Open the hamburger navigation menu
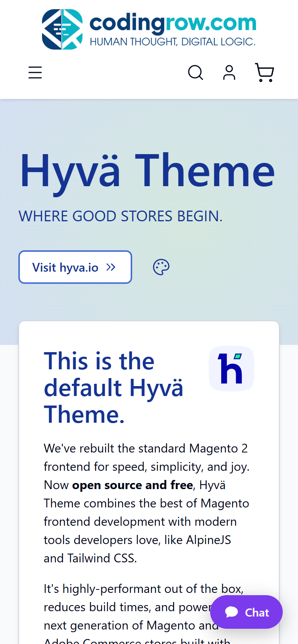 [35, 72]
